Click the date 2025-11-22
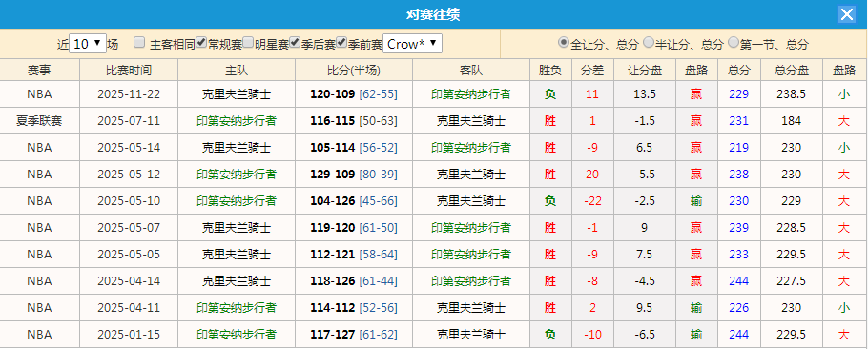Viewport: 868px width, 349px height. (x=129, y=94)
